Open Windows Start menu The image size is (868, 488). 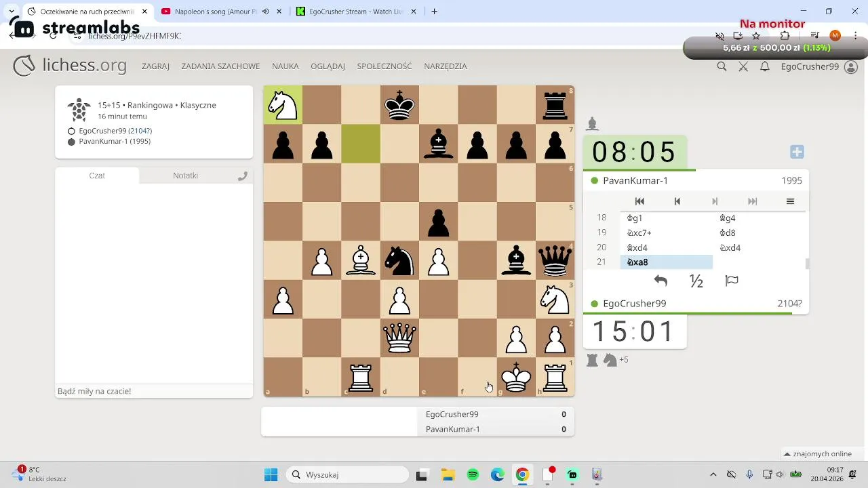pos(271,474)
